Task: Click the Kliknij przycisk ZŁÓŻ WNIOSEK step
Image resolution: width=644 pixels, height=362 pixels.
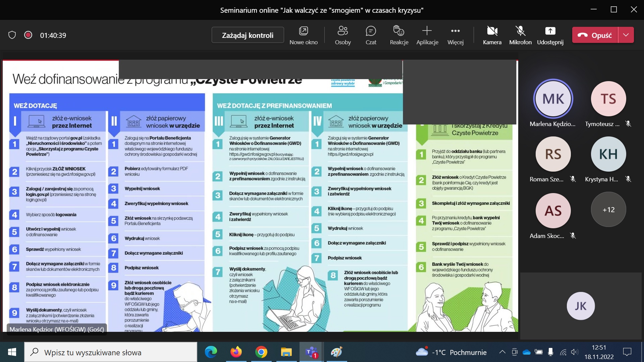Action: point(61,171)
